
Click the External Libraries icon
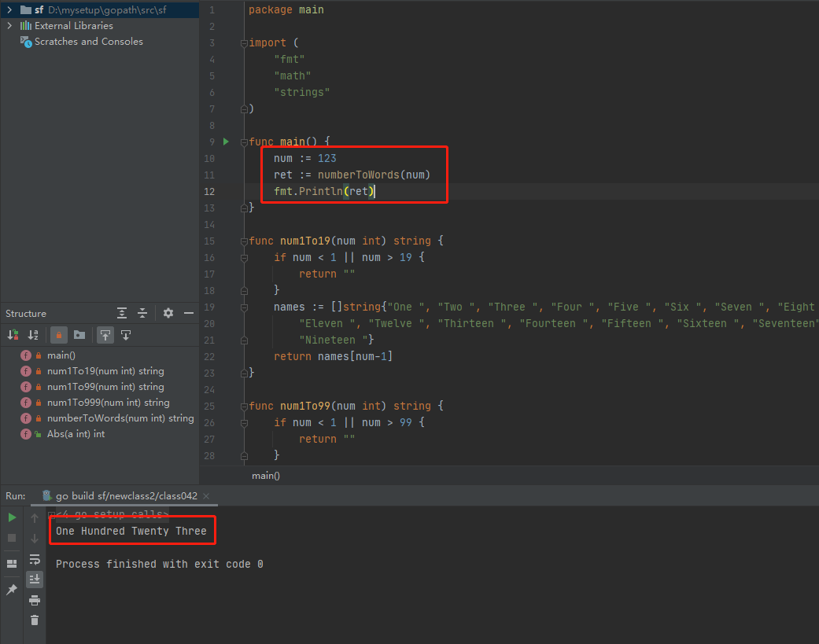[x=26, y=26]
